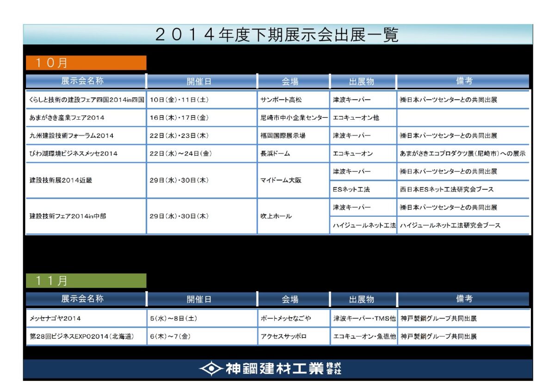The image size is (555, 392).
Task: Select the venue 吹上ホール
Action: [276, 216]
